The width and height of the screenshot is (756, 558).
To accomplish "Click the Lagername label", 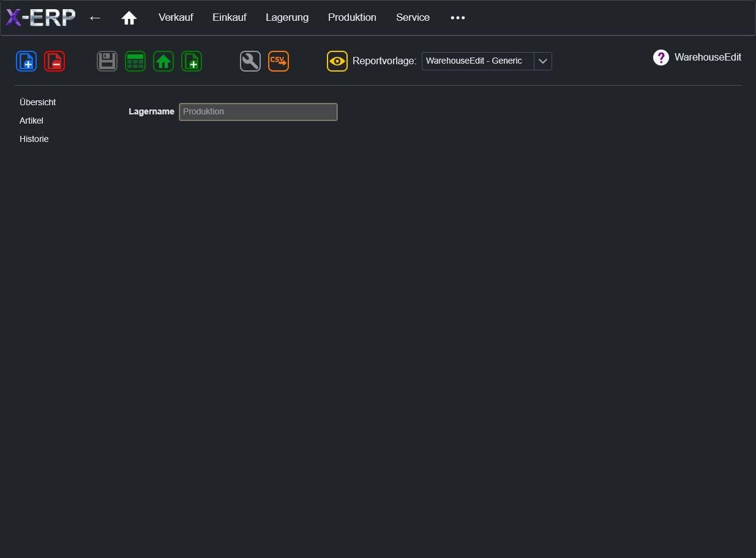I will (x=151, y=111).
